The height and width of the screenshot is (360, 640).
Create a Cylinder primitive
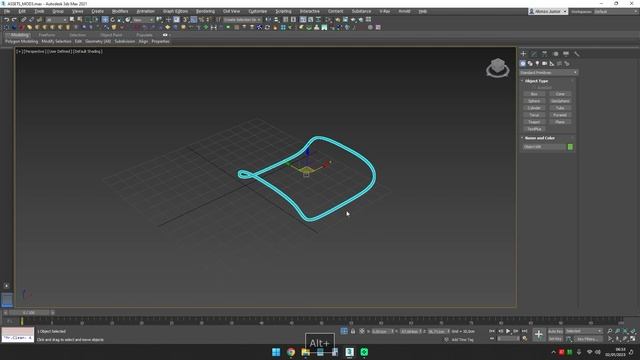click(x=534, y=108)
